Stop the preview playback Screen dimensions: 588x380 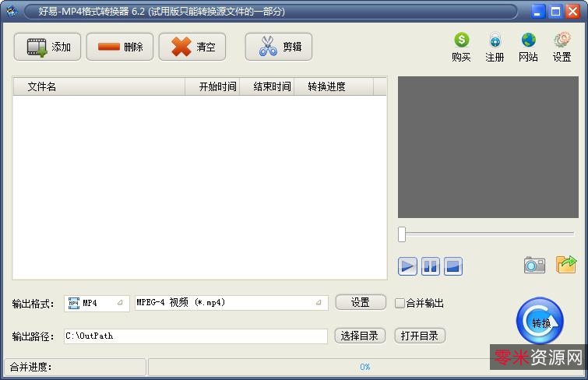(x=453, y=266)
